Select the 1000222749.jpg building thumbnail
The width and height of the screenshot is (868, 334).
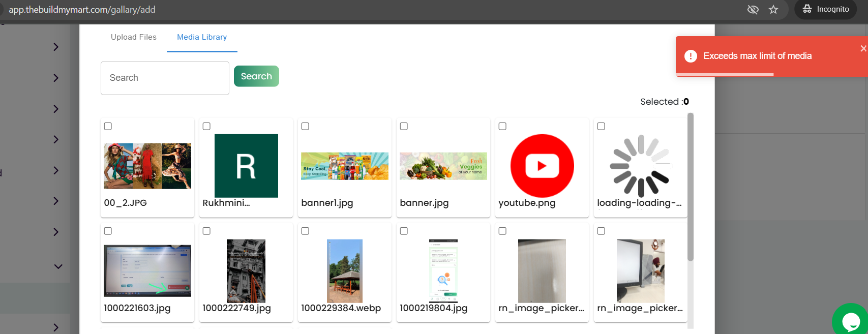(x=246, y=271)
